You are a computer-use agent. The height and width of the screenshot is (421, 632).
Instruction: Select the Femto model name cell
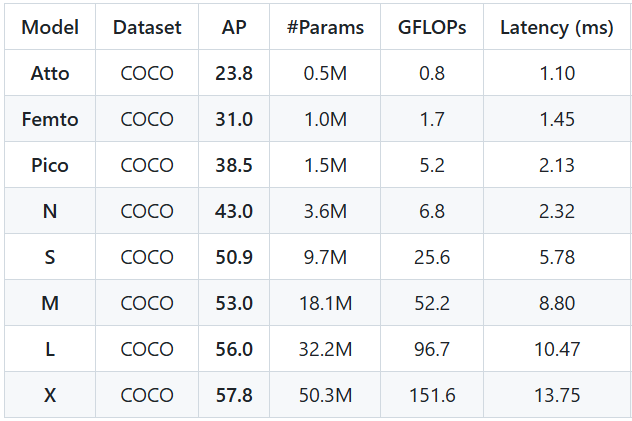pos(50,119)
